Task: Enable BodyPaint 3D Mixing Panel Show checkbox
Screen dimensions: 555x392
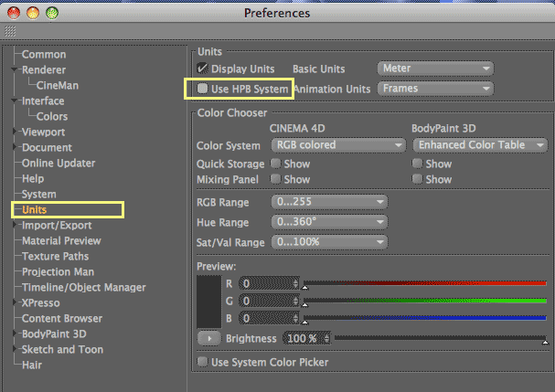Action: [417, 179]
